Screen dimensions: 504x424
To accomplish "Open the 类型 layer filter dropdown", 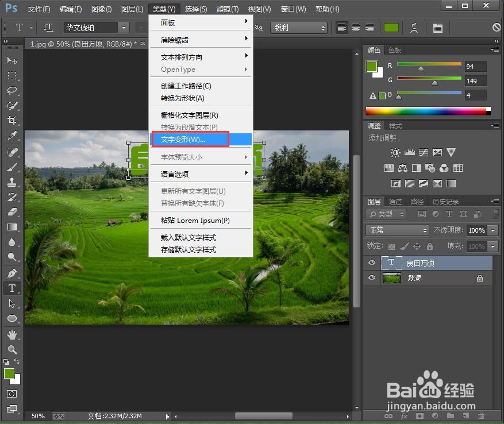I will [x=386, y=214].
